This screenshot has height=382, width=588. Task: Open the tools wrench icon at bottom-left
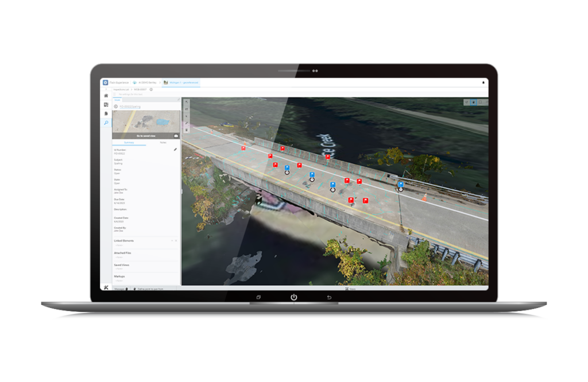click(106, 287)
